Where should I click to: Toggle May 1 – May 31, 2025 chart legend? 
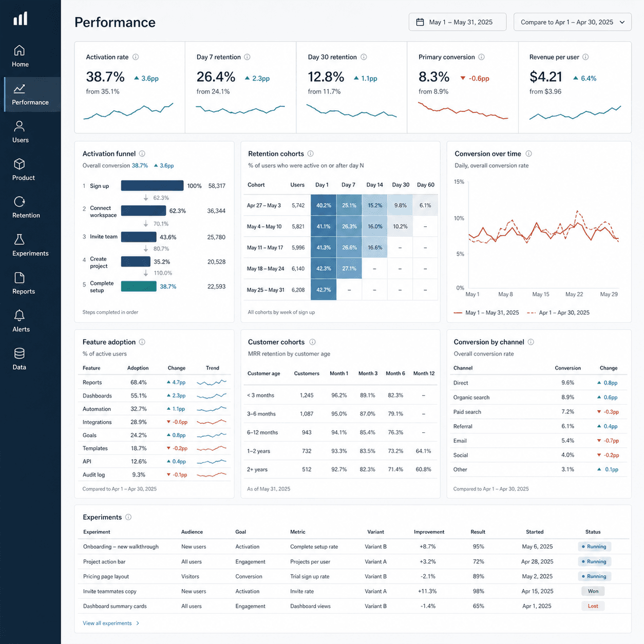pos(486,313)
